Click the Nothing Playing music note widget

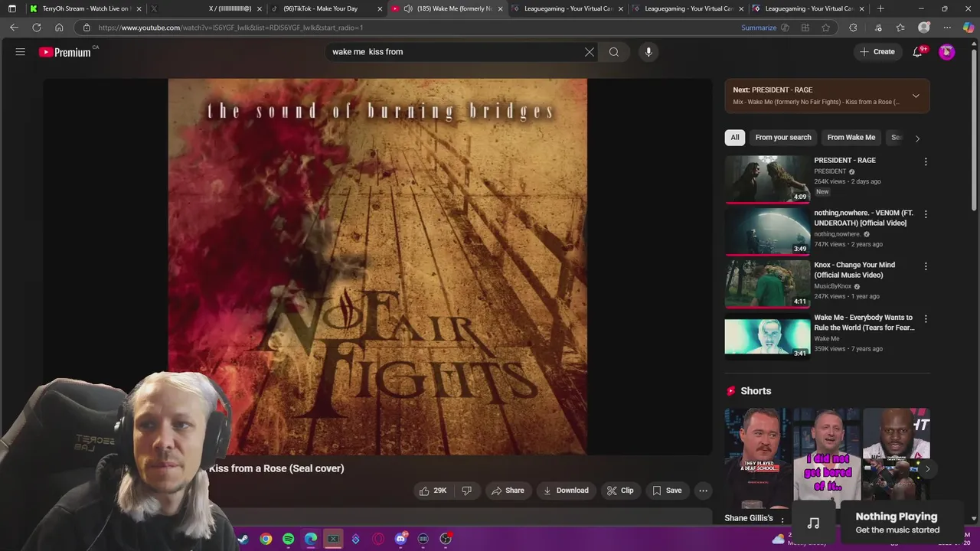[x=813, y=523]
